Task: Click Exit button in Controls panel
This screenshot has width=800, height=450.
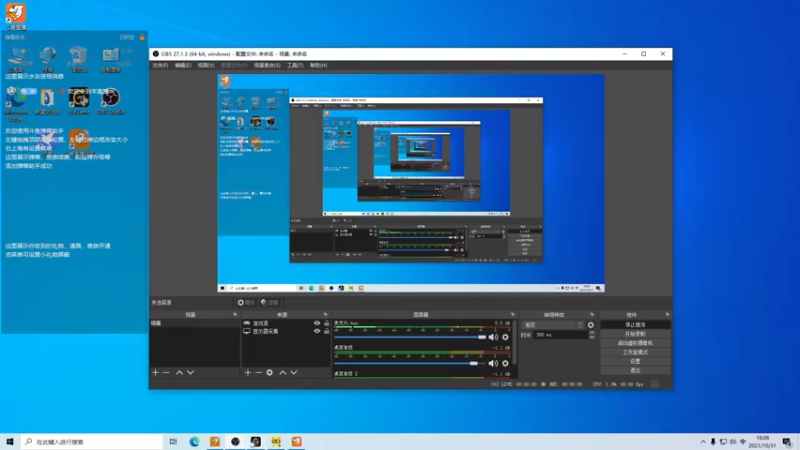Action: (x=635, y=370)
